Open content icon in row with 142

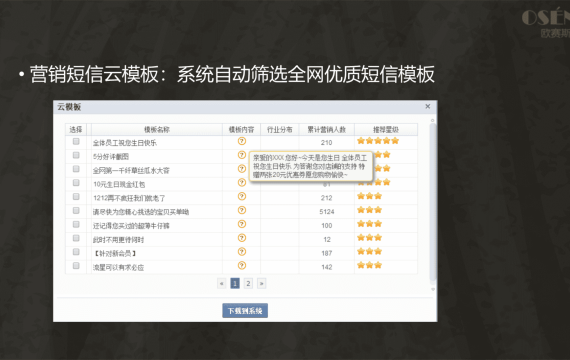[242, 265]
